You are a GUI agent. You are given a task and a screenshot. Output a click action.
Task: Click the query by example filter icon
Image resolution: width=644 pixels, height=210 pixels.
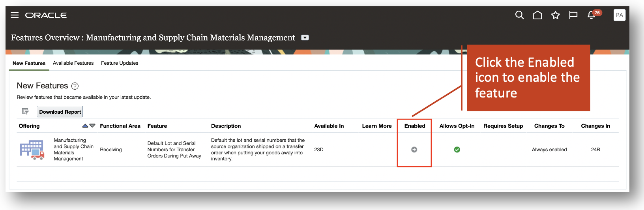coord(26,111)
